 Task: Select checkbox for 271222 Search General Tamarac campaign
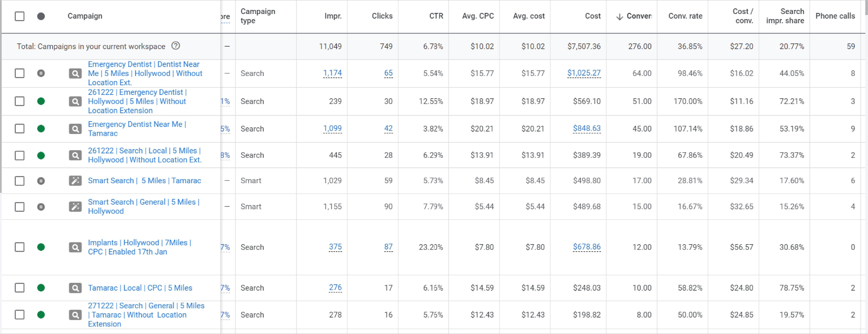tap(20, 315)
